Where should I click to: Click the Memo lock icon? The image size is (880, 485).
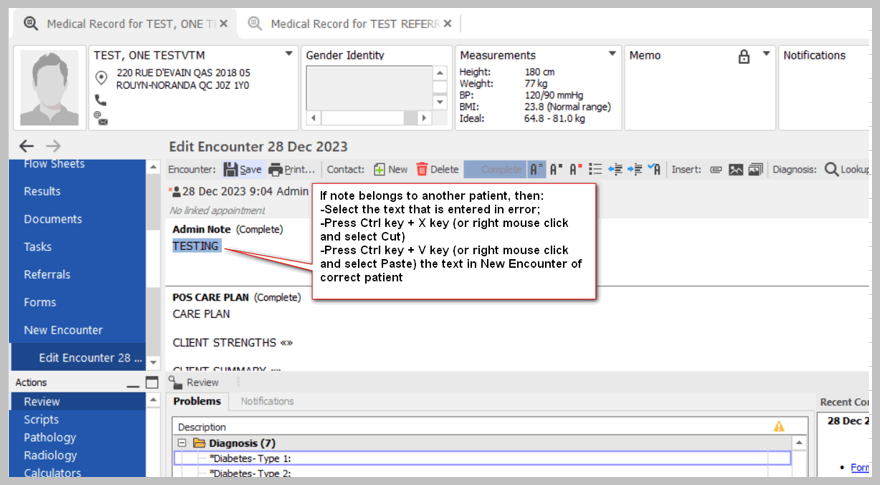coord(744,56)
